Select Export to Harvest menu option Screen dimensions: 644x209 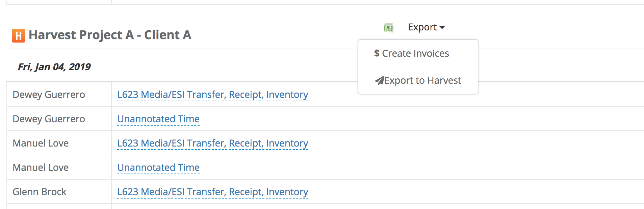click(422, 80)
